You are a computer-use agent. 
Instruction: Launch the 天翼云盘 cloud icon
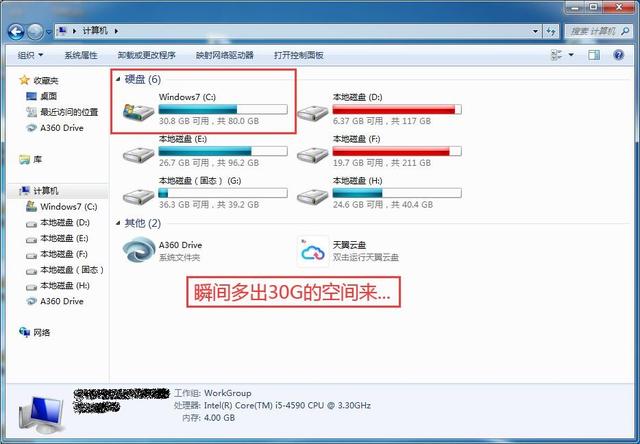point(313,251)
